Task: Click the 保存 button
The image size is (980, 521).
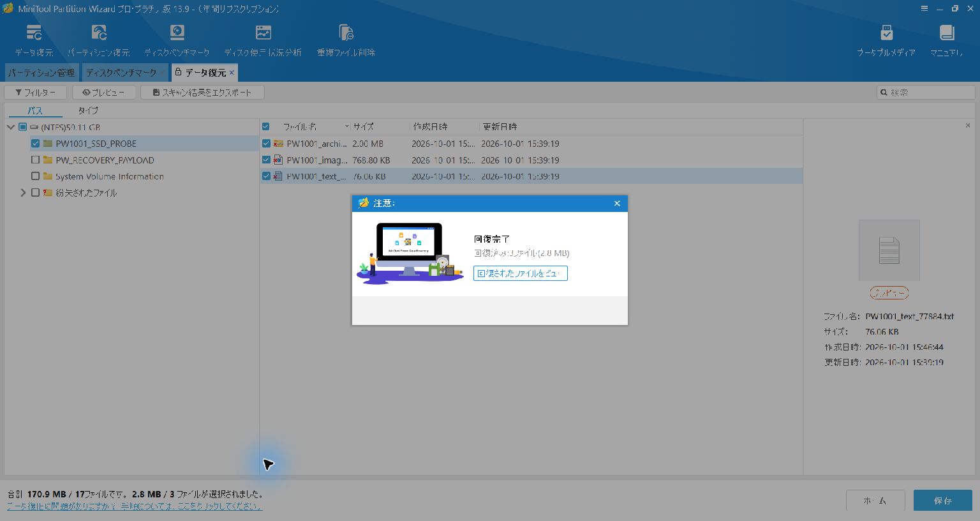Action: (942, 501)
